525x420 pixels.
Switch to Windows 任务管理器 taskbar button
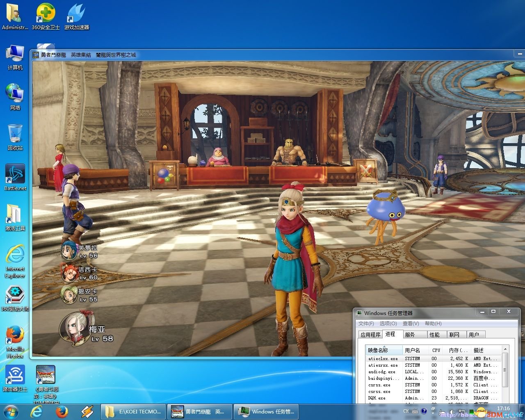point(267,411)
